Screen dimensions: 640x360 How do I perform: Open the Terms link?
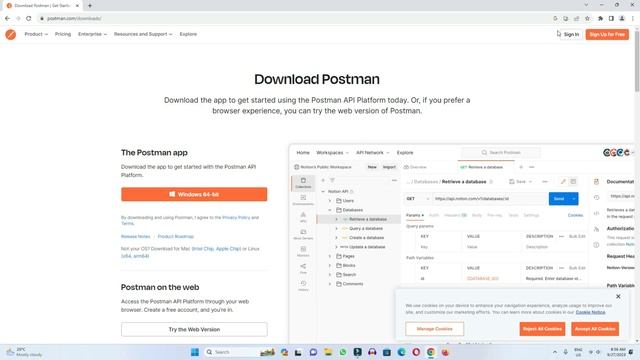[x=127, y=223]
